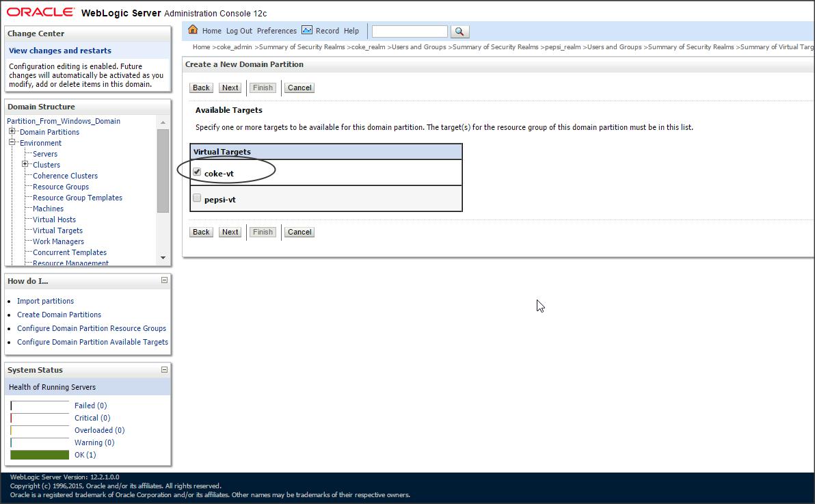The image size is (815, 504).
Task: Click Warning (0) server health link
Action: click(94, 442)
